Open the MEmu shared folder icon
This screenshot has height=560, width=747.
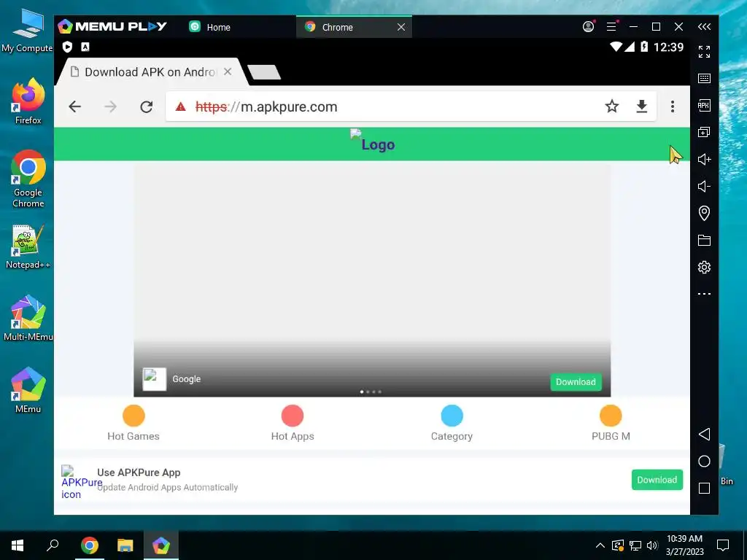(704, 240)
